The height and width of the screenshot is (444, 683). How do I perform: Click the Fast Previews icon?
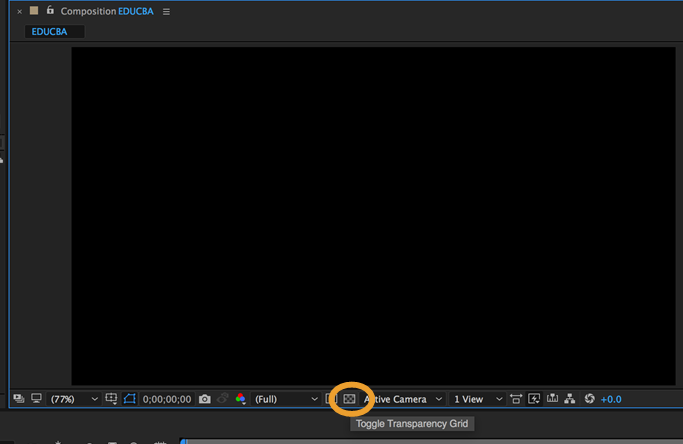pyautogui.click(x=534, y=399)
